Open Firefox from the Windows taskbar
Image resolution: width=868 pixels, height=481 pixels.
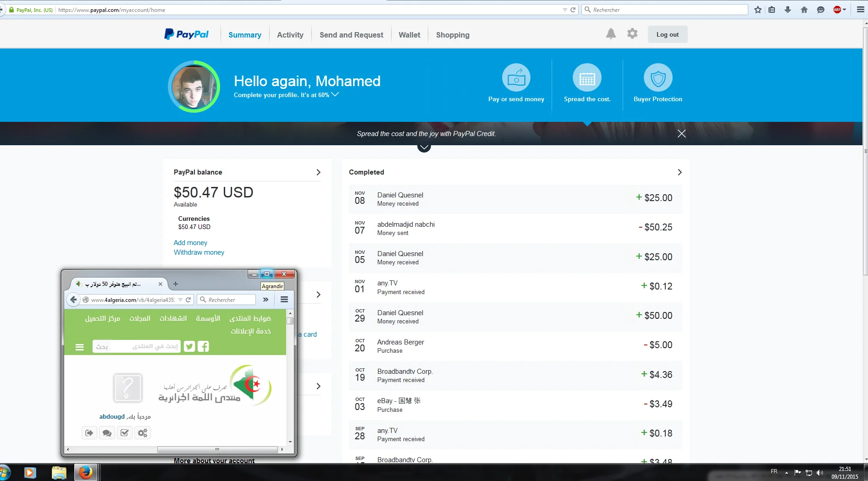click(85, 472)
